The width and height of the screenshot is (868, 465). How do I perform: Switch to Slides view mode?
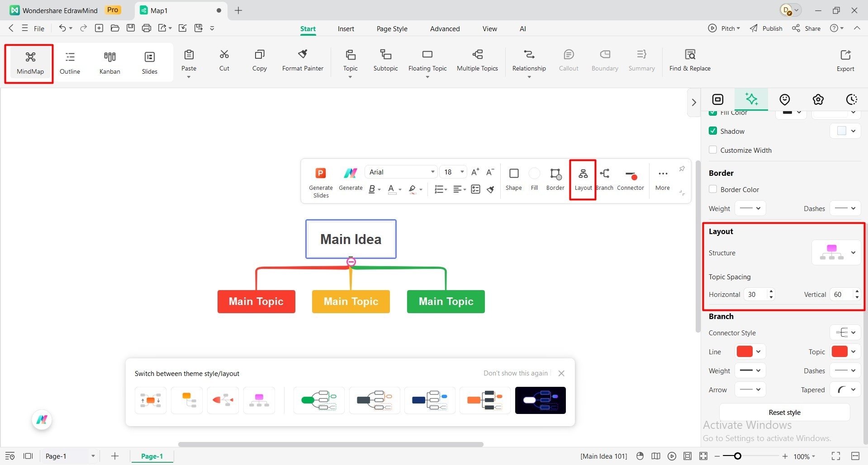coord(150,63)
